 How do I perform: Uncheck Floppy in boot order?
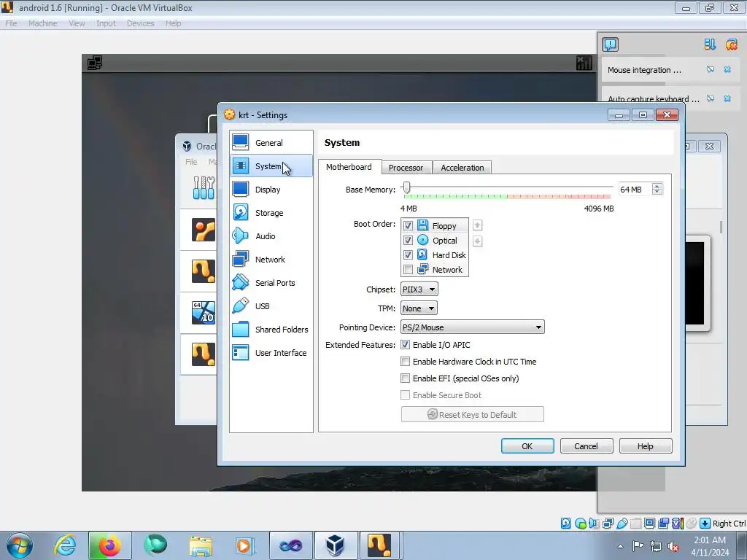tap(408, 226)
